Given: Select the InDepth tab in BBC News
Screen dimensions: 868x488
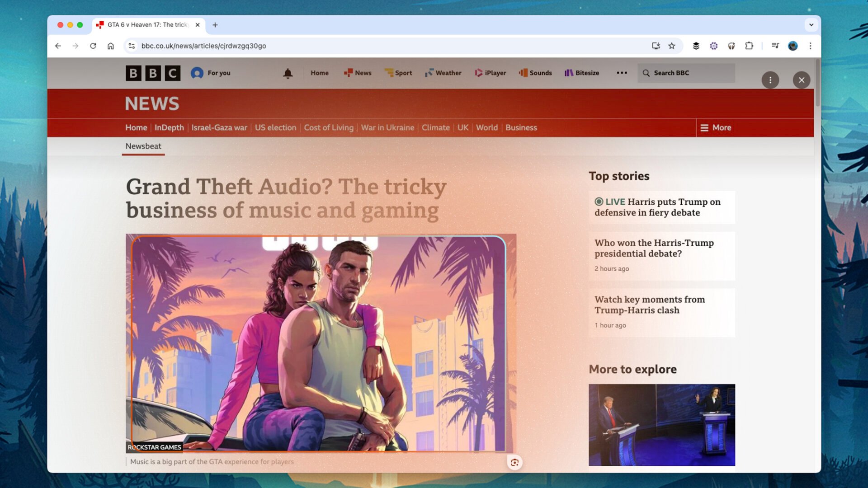Looking at the screenshot, I should [x=170, y=127].
